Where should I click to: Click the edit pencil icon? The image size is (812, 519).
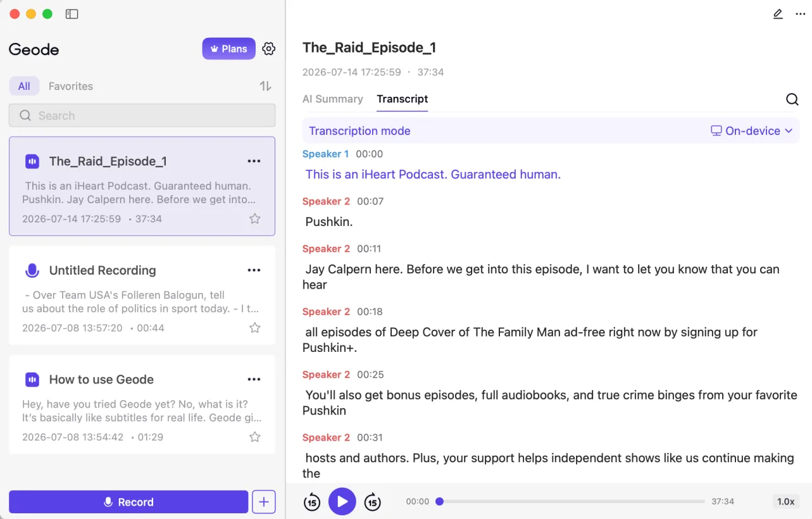tap(778, 14)
